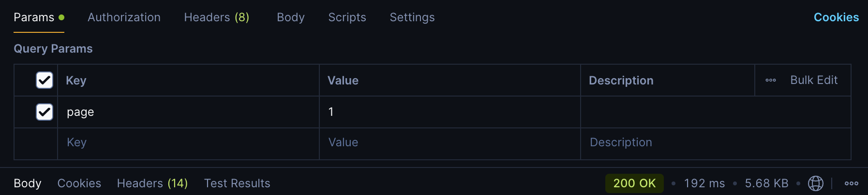Click the empty Value placeholder field

point(449,143)
